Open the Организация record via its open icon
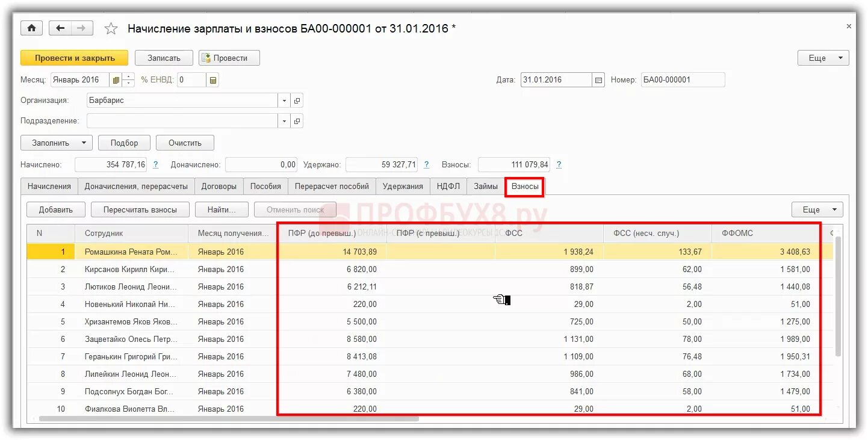 coord(297,101)
